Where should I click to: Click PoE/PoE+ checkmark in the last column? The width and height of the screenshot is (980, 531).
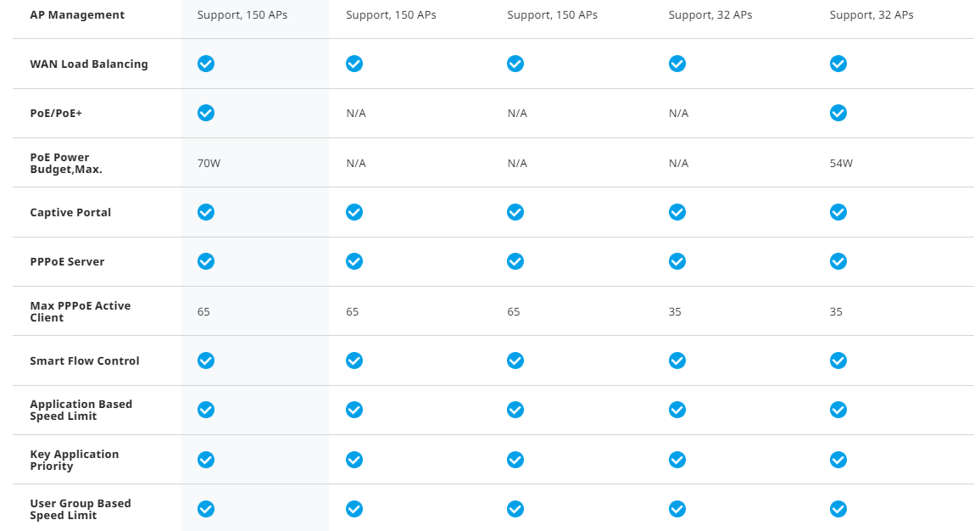[838, 113]
